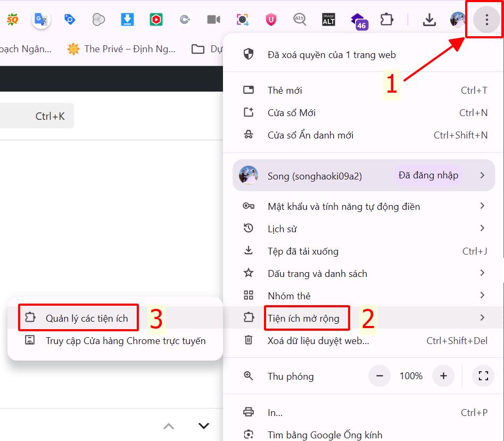Click the blue price tag extension icon
Screen dimensions: 504x441
click(69, 20)
